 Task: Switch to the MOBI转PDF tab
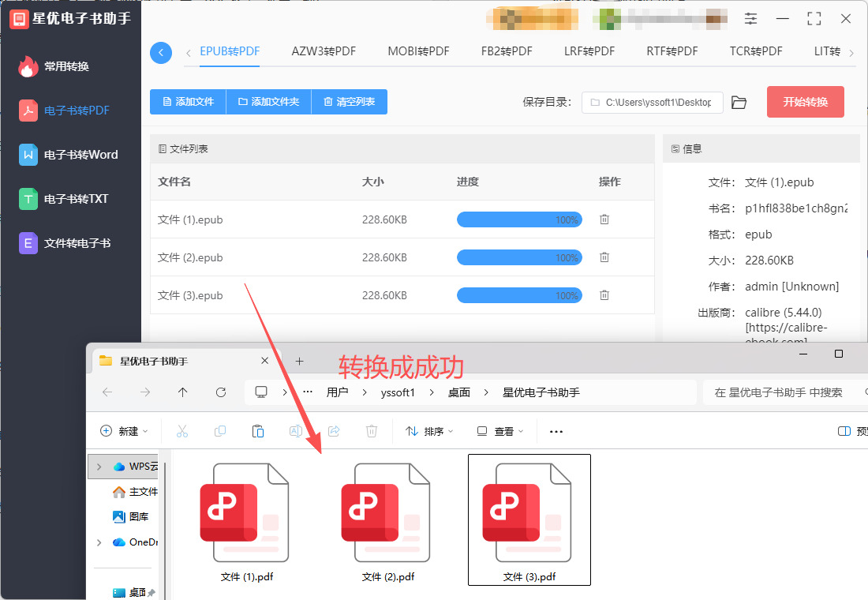coord(418,51)
